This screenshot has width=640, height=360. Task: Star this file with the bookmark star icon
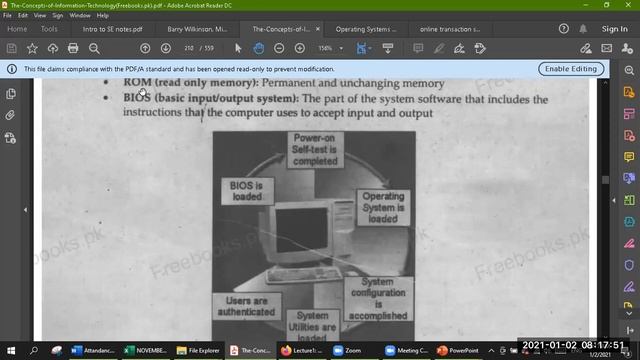pos(32,49)
